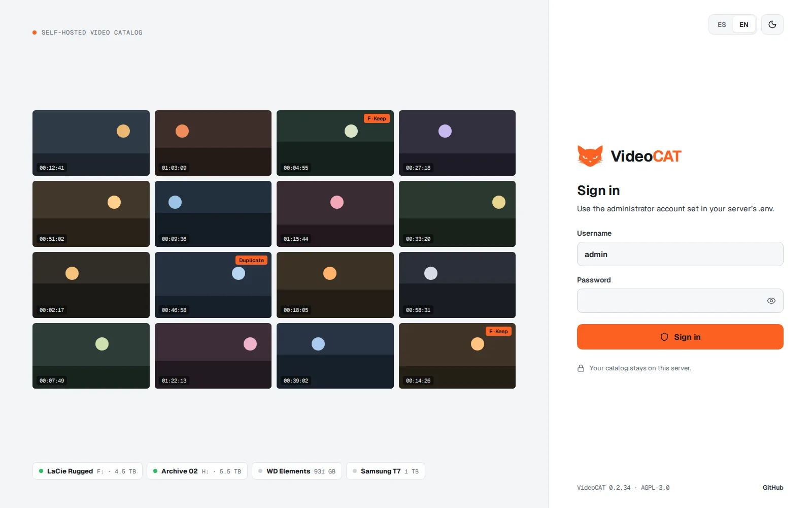Open the thumbnail with duration 00:18:05
Screen dimensions: 812x508
click(335, 285)
